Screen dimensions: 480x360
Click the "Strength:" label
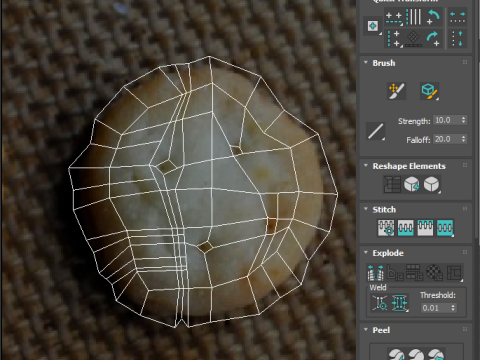coord(414,121)
